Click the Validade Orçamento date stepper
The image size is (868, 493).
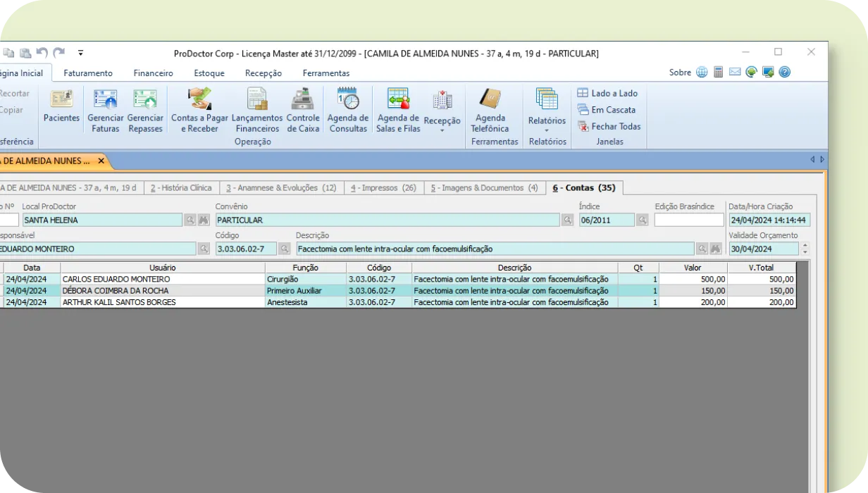tap(805, 248)
